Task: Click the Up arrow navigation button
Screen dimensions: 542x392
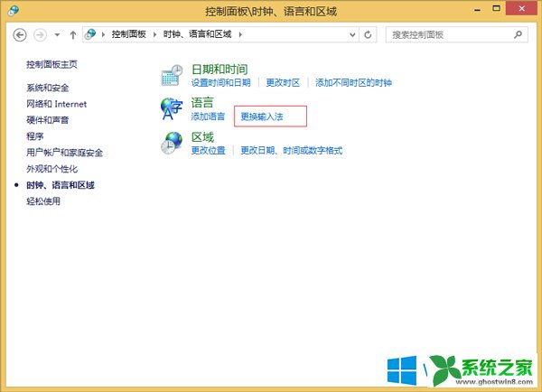Action: click(x=73, y=34)
